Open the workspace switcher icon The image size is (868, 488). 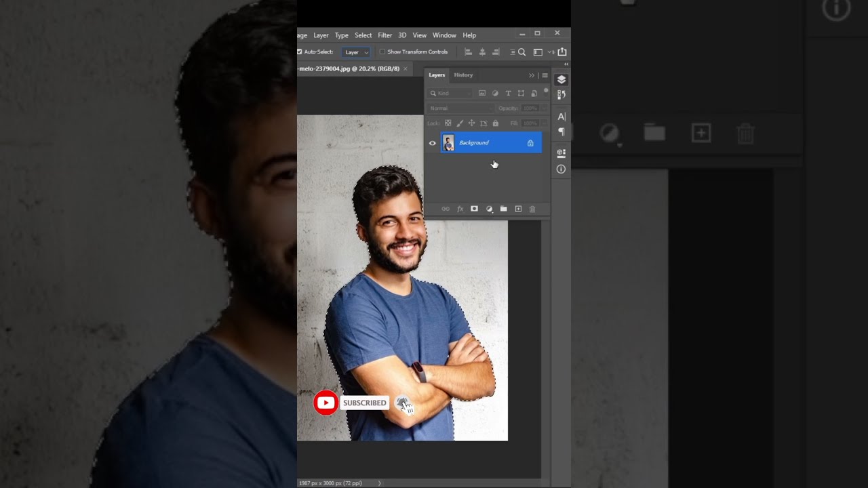tap(538, 52)
